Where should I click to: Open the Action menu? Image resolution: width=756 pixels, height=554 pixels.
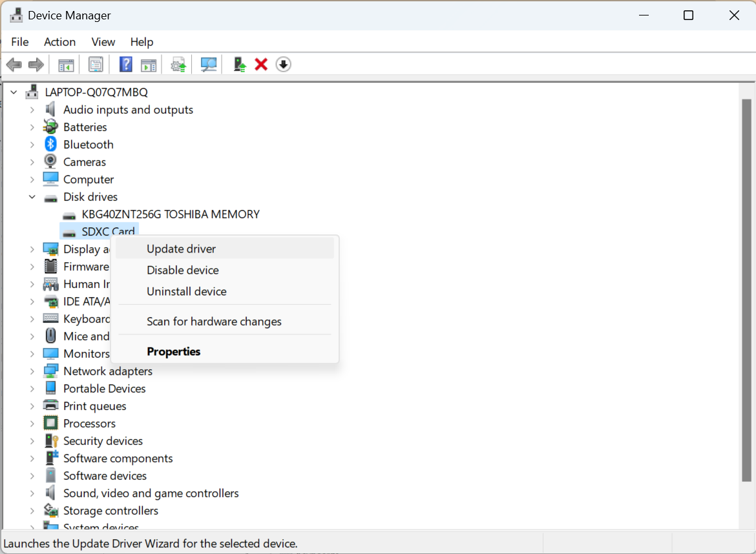tap(60, 42)
